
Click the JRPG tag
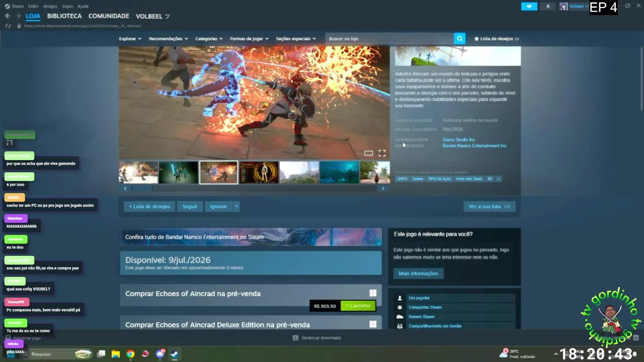pos(402,178)
